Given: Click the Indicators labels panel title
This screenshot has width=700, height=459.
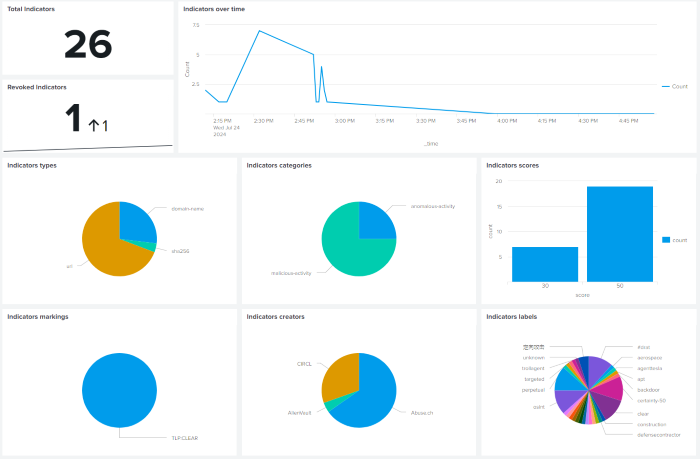Looking at the screenshot, I should 512,317.
